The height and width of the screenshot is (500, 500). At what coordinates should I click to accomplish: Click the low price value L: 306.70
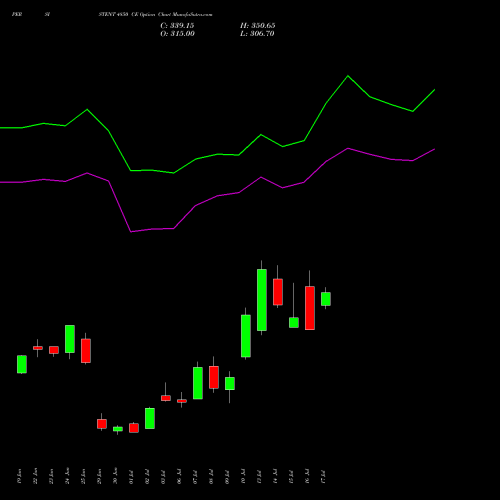pyautogui.click(x=257, y=34)
